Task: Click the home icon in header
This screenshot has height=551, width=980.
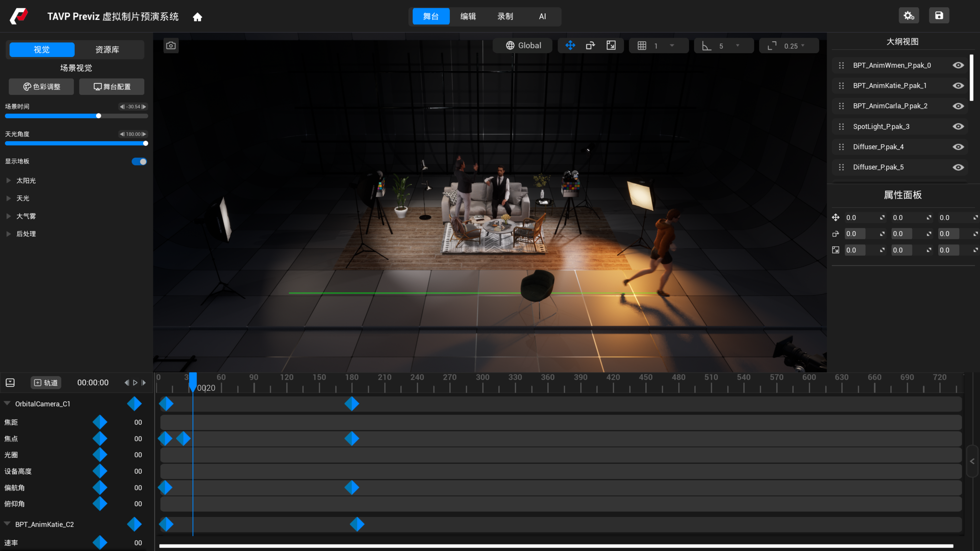Action: tap(197, 17)
